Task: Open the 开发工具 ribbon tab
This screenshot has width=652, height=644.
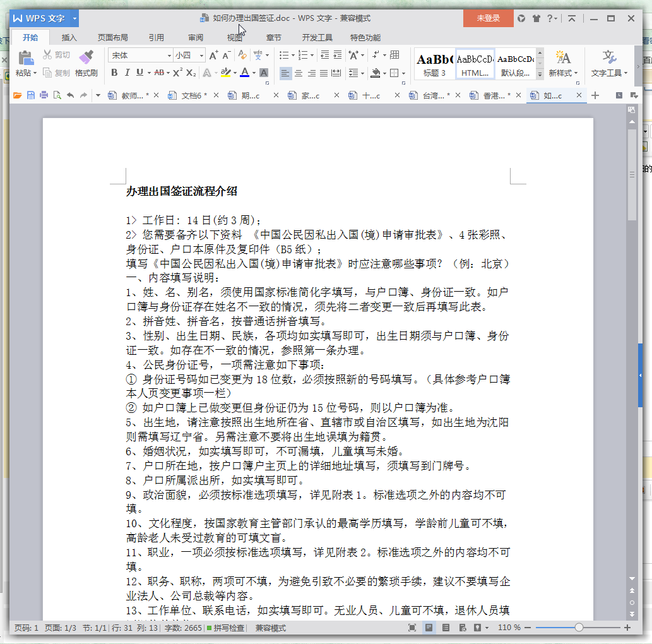Action: click(x=317, y=38)
